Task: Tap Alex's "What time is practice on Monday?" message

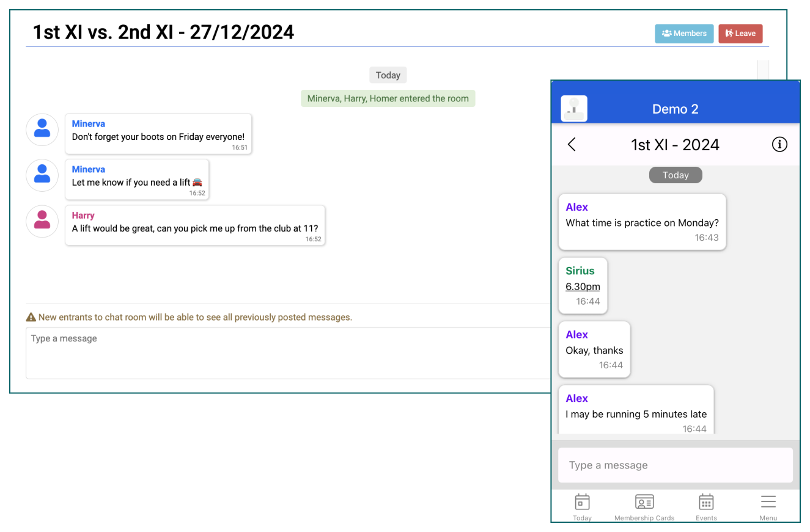Action: click(x=642, y=222)
